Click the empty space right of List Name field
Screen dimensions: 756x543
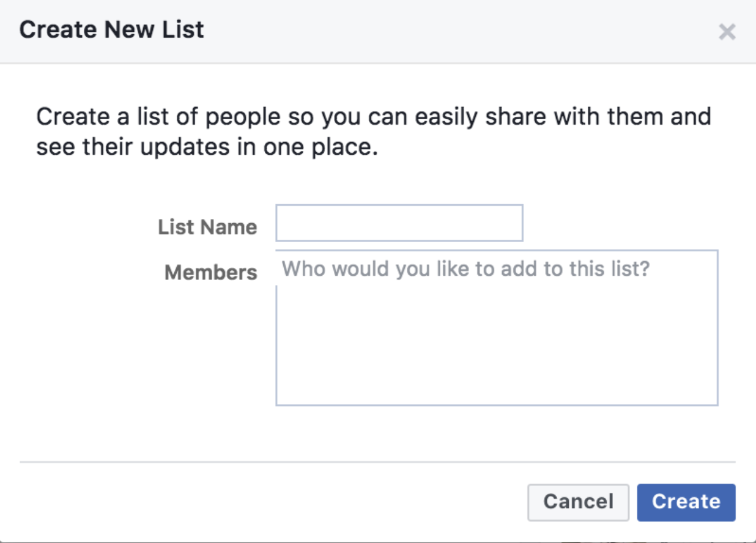(618, 223)
